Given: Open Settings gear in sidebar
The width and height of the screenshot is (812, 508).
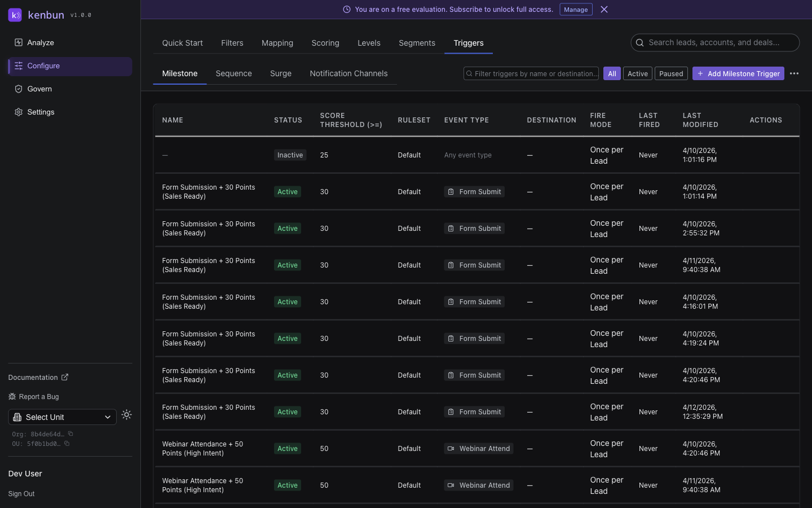Looking at the screenshot, I should 70,112.
